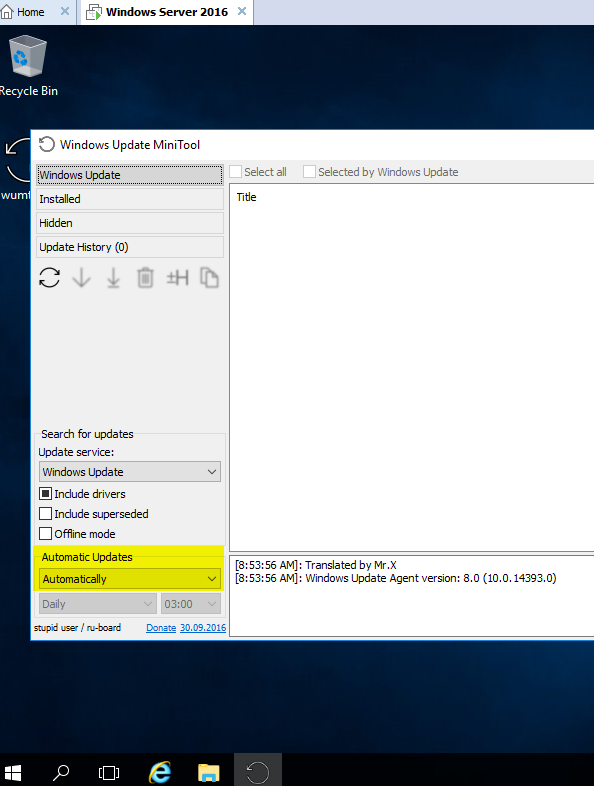
Task: Click the 'Update service:' label
Action: point(76,452)
